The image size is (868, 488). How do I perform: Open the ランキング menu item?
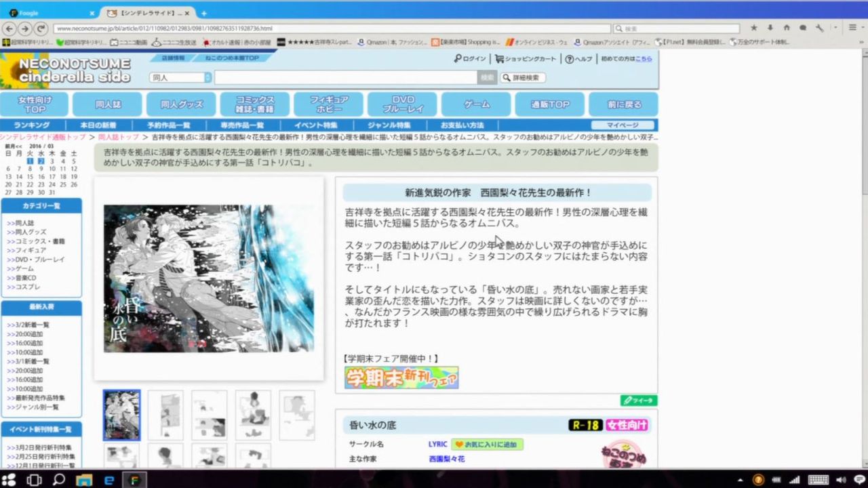(32, 125)
